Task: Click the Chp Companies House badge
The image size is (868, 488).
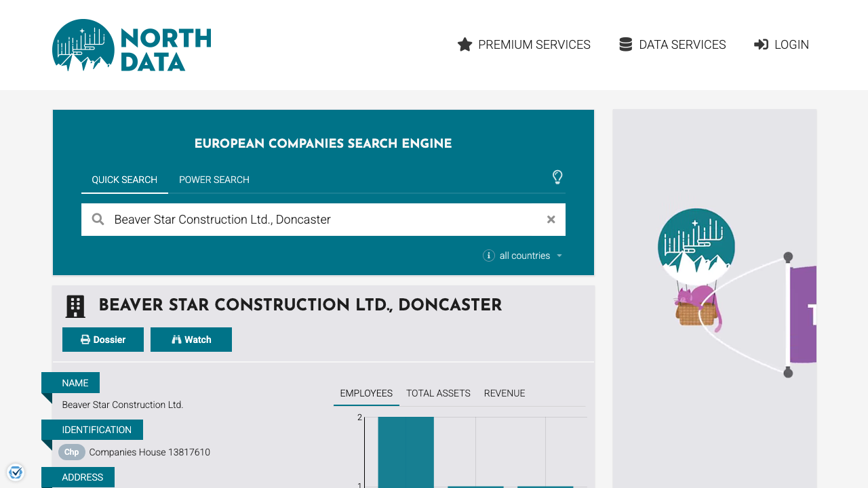Action: [x=71, y=452]
